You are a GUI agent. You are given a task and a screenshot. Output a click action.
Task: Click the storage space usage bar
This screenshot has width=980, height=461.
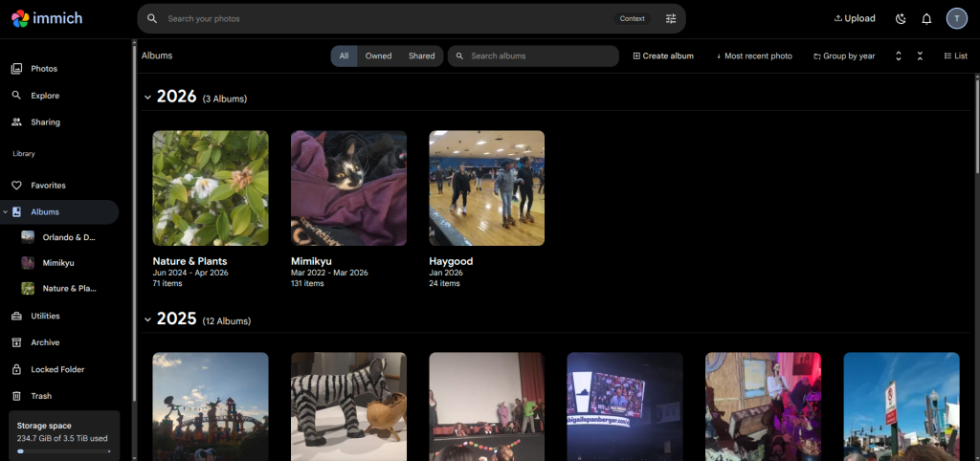(63, 450)
